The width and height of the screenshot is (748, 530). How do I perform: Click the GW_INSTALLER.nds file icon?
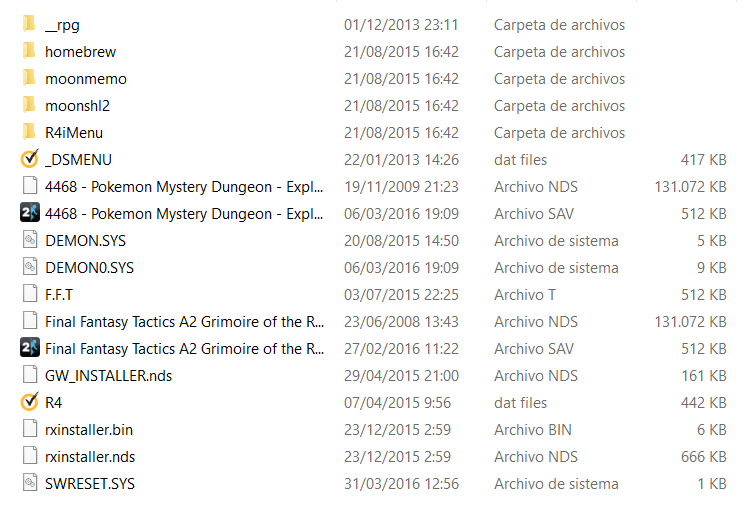click(29, 375)
